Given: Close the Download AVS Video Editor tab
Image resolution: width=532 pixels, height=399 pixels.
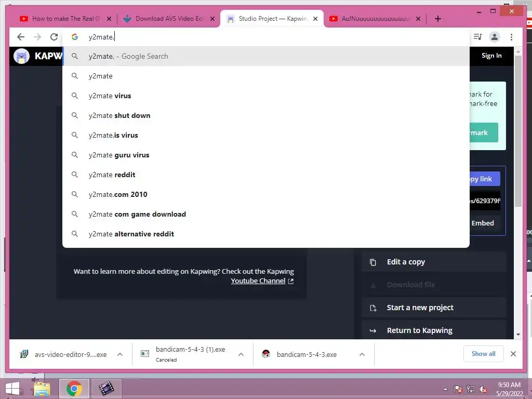Looking at the screenshot, I should (212, 19).
